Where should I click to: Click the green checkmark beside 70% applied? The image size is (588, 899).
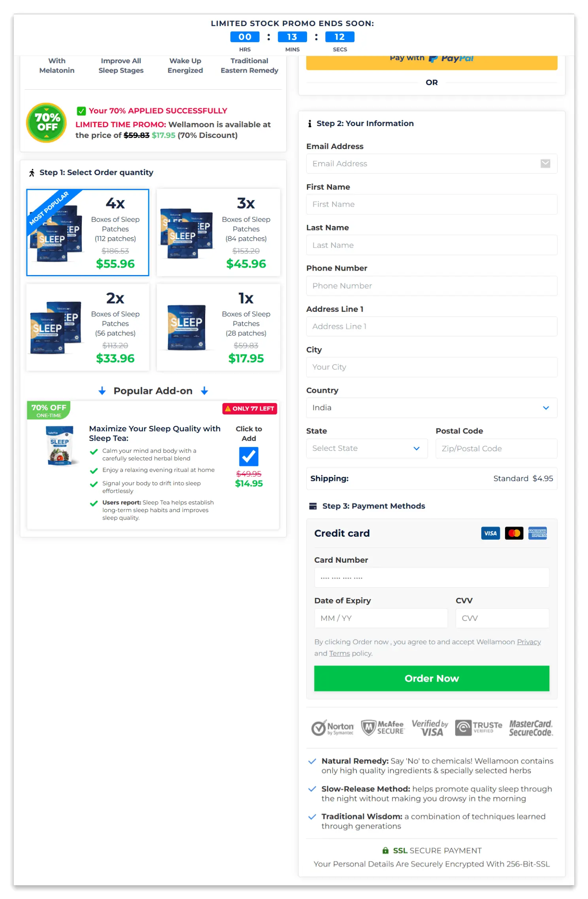[x=81, y=111]
